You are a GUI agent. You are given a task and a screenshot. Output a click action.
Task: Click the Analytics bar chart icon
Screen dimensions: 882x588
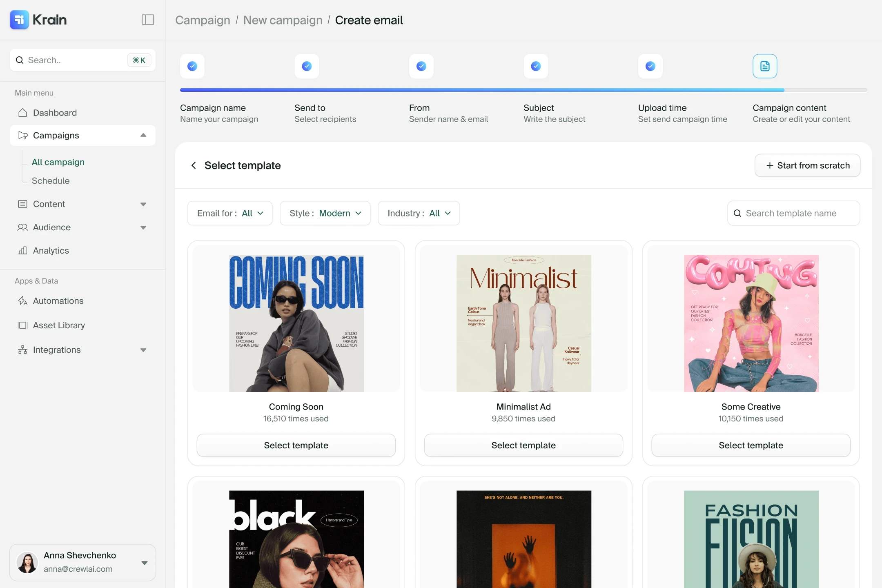(x=23, y=250)
